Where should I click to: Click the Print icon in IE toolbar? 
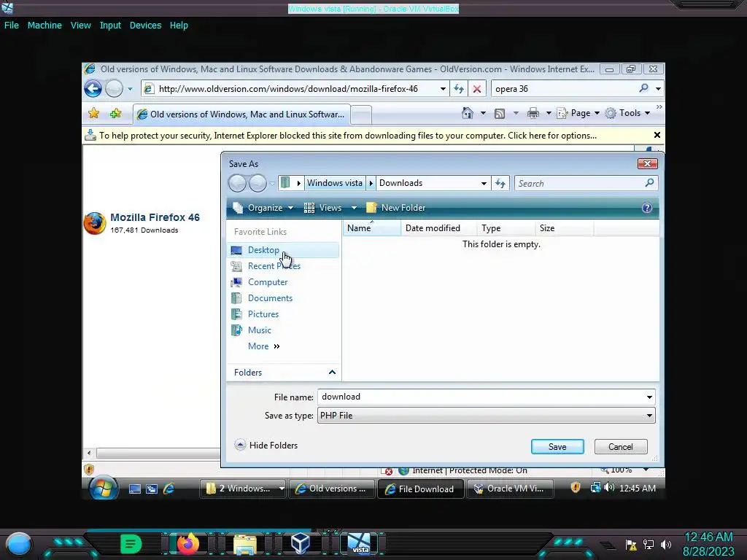tap(533, 113)
